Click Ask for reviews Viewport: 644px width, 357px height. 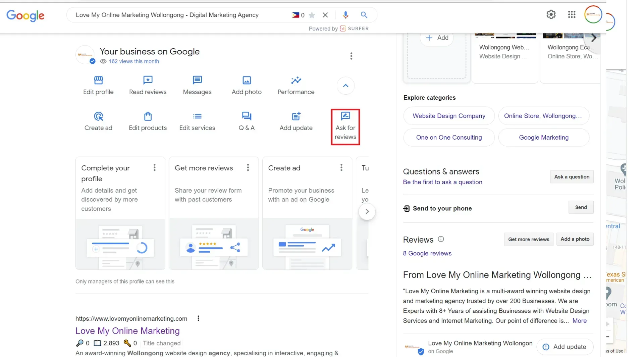pyautogui.click(x=345, y=126)
